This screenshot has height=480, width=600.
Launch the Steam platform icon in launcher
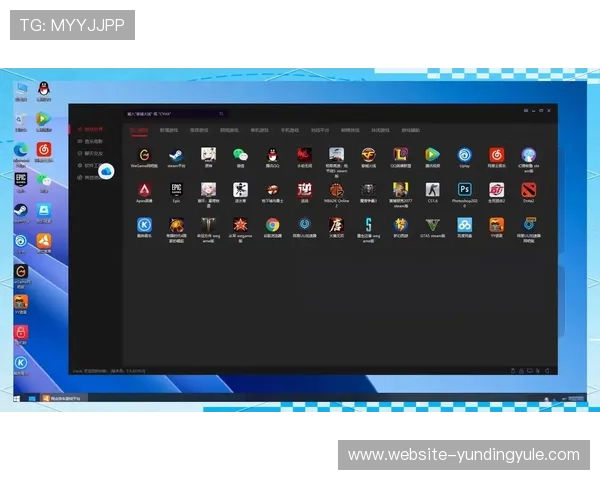[x=174, y=156]
